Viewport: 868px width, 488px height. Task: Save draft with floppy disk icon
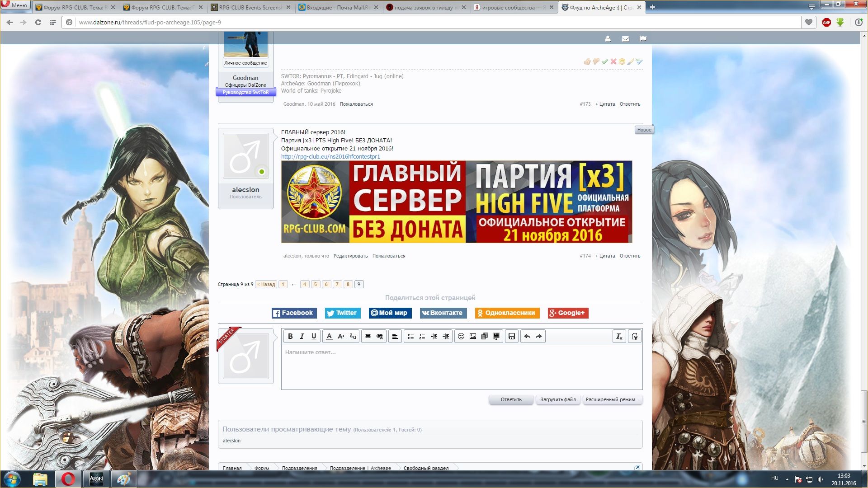[x=512, y=336]
